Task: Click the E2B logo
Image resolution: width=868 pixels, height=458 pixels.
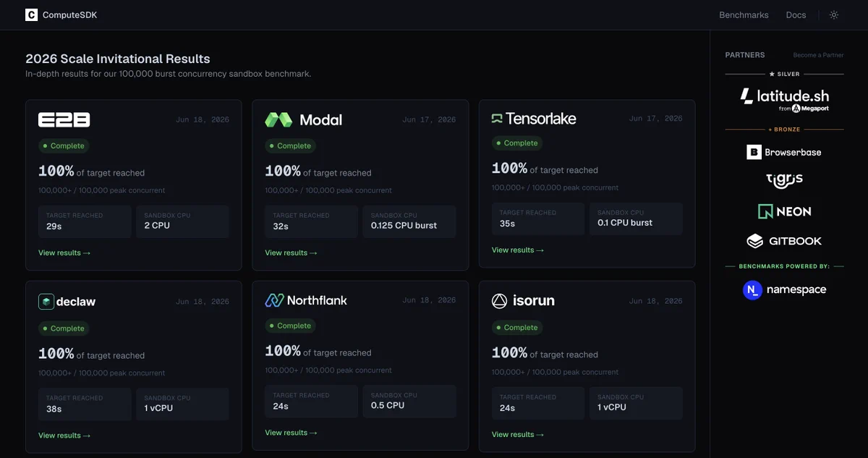Action: click(x=64, y=120)
